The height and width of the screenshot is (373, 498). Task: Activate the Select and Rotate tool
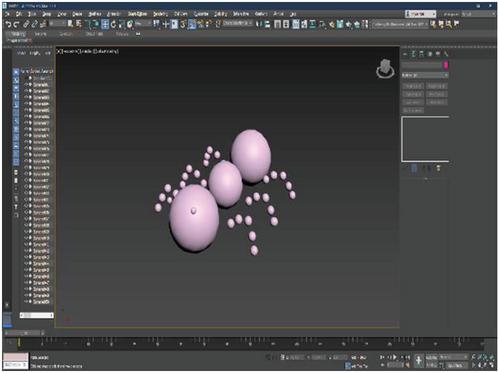[113, 24]
